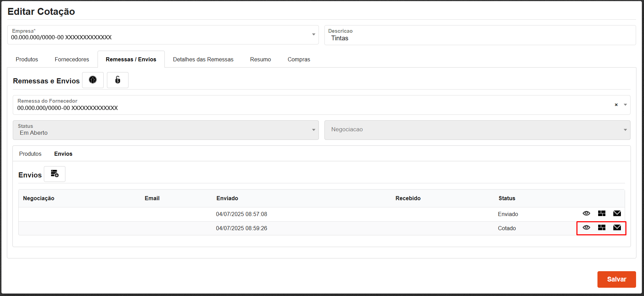View the Cotado row with its eye icon
The width and height of the screenshot is (644, 296).
[586, 228]
